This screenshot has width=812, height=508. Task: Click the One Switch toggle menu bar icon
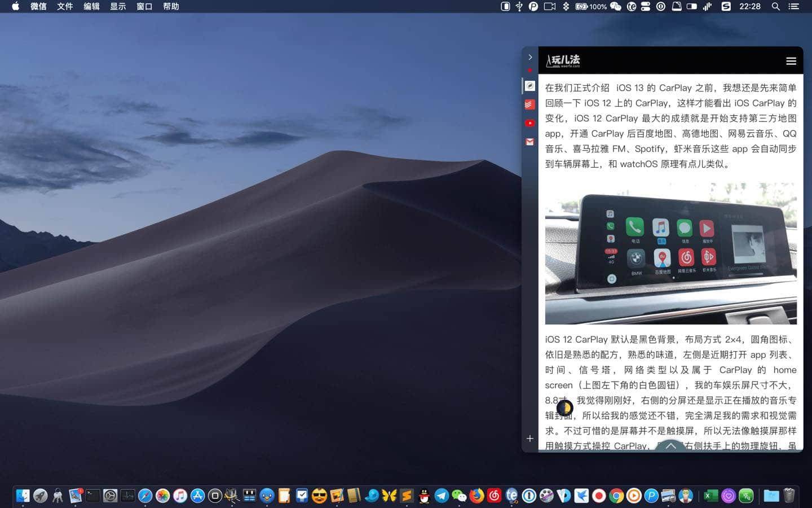[x=646, y=6]
